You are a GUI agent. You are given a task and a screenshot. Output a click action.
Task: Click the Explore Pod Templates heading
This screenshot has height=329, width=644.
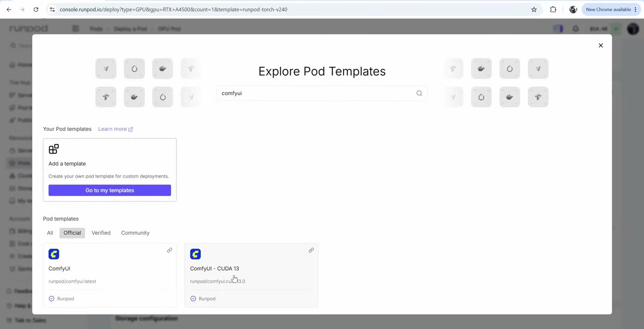coord(322,71)
